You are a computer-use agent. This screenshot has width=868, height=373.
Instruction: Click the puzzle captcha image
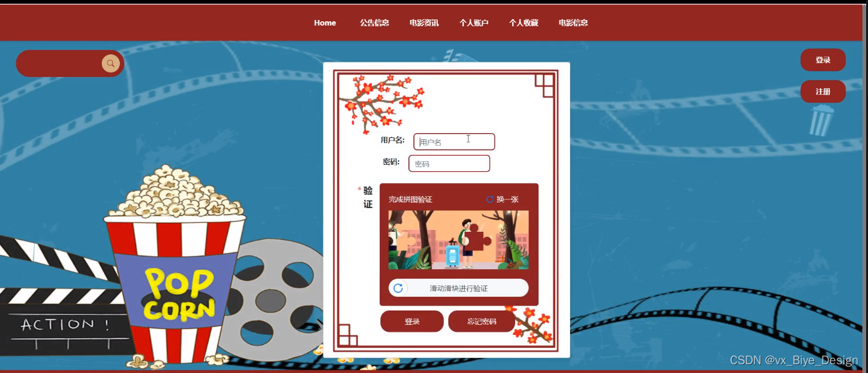point(458,240)
